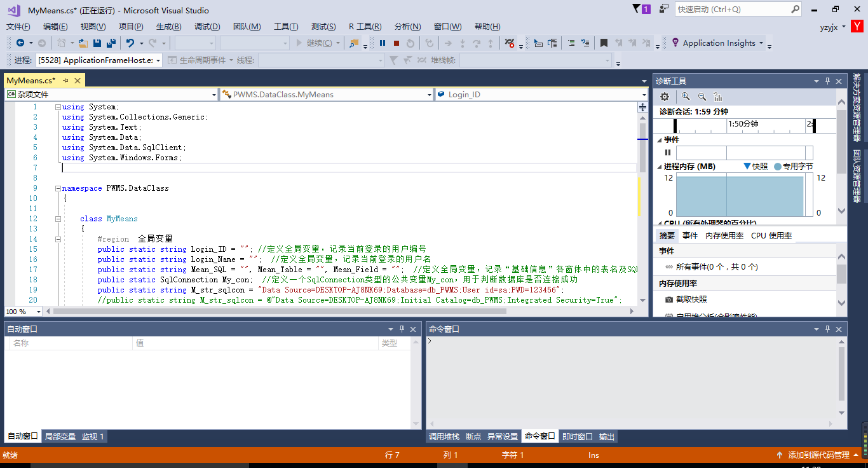Collapse the events section in diagnostic tools
868x468 pixels.
(x=660, y=140)
